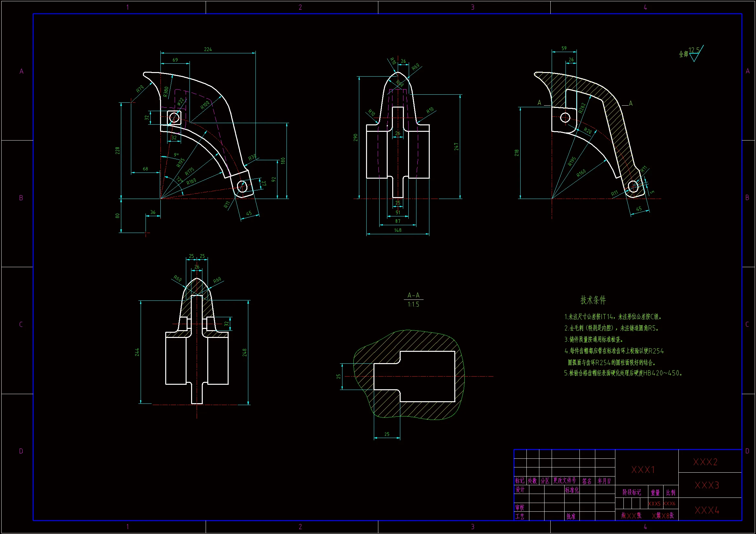Click the 重量 header cell

[x=655, y=493]
